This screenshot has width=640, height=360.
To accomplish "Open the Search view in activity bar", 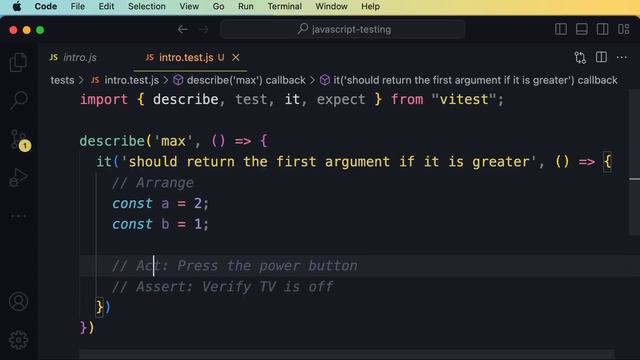I will coord(18,100).
